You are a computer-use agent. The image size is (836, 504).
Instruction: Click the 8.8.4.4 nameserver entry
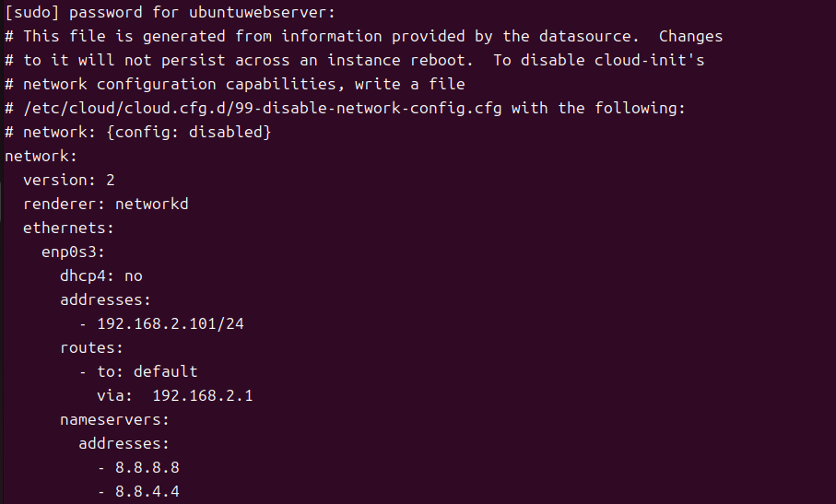(147, 492)
